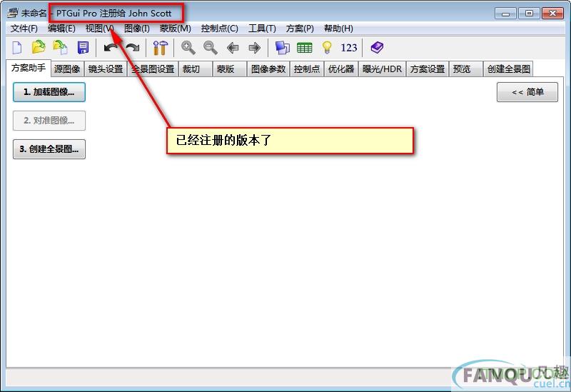Image resolution: width=571 pixels, height=392 pixels.
Task: Switch to the 优化器 tab
Action: 341,69
